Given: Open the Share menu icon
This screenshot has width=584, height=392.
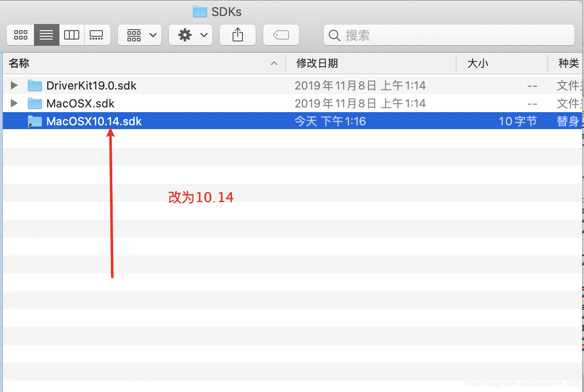Looking at the screenshot, I should (237, 34).
